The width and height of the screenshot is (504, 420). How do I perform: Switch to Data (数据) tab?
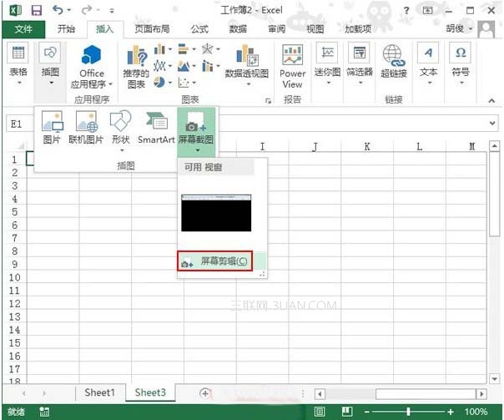(x=238, y=29)
